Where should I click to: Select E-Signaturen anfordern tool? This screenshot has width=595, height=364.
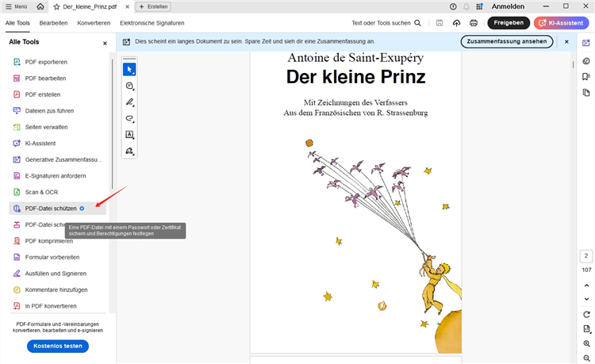(58, 176)
